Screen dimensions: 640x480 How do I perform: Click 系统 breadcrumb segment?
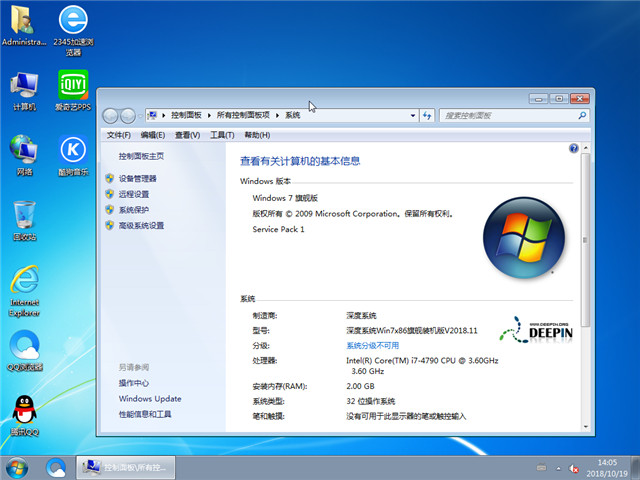tap(293, 116)
